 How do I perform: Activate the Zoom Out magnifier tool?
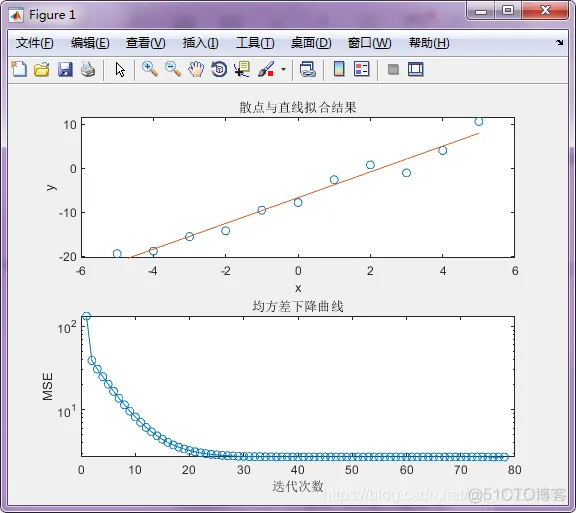[x=173, y=69]
